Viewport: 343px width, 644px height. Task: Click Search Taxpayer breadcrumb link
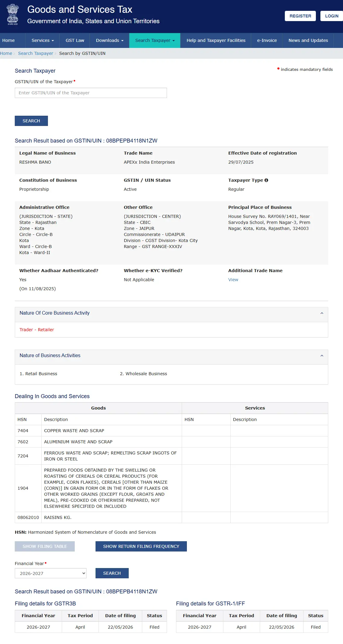point(36,53)
